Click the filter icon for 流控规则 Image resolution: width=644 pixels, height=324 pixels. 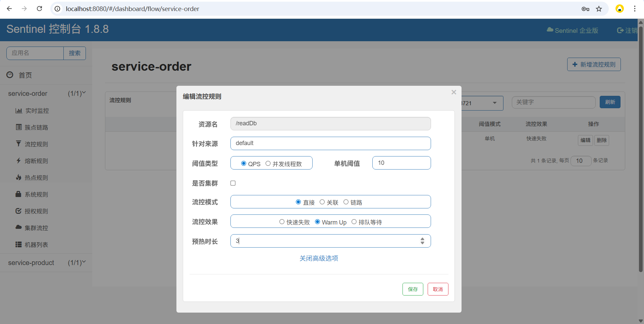point(19,144)
